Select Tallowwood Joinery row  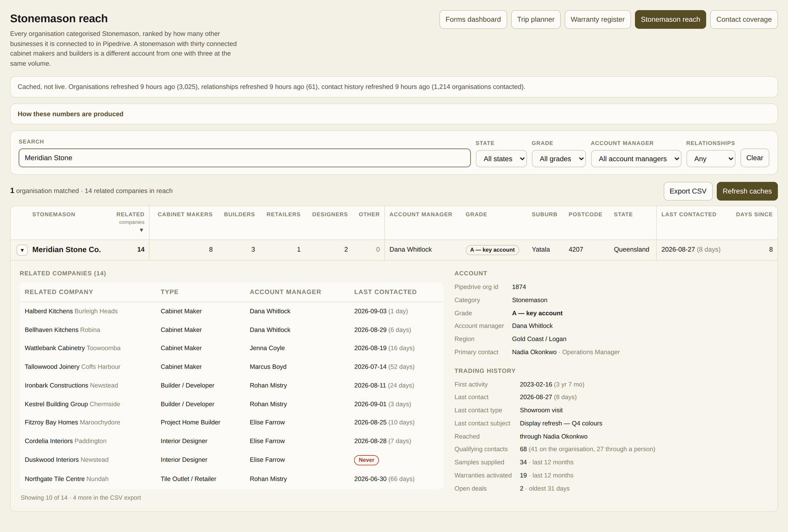(231, 367)
